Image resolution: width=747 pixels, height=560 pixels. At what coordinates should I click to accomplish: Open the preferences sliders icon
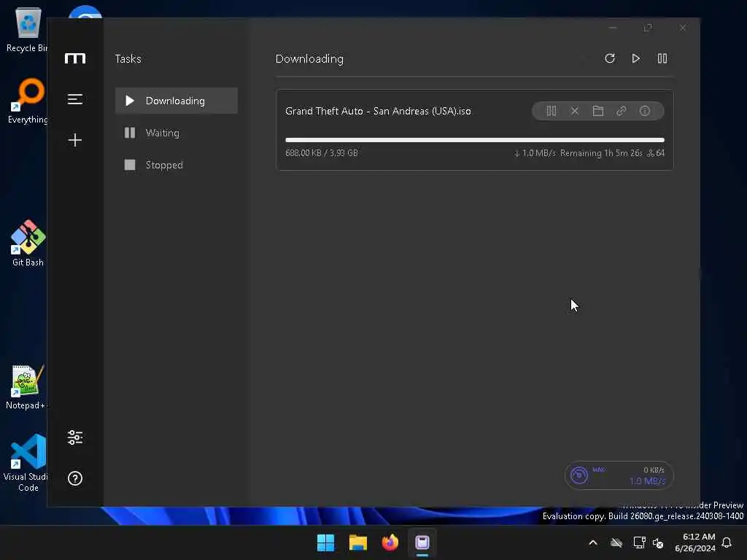(75, 437)
